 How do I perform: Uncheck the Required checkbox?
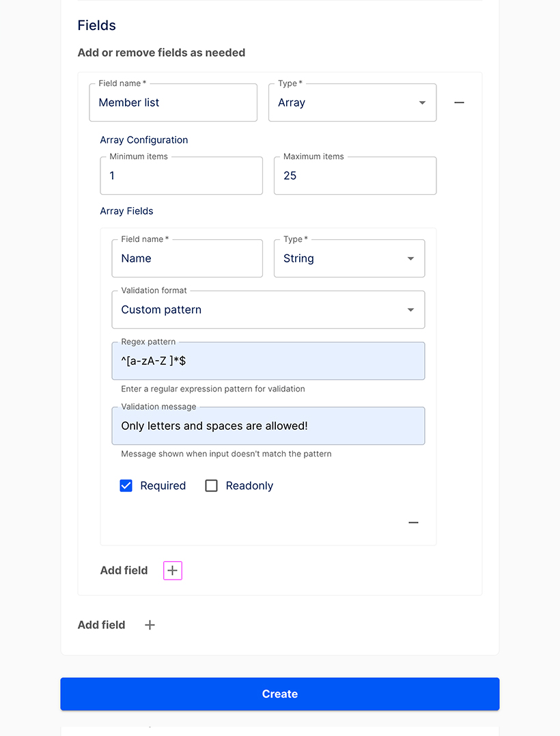pos(126,486)
